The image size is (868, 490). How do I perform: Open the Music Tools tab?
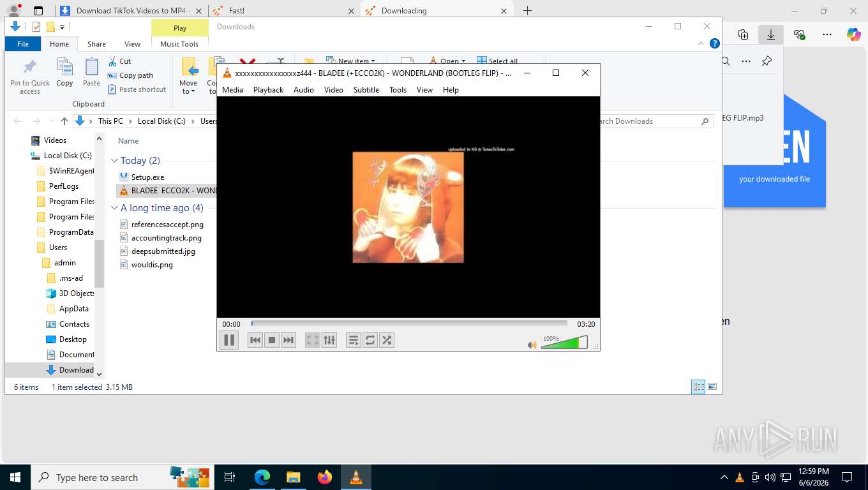(179, 44)
